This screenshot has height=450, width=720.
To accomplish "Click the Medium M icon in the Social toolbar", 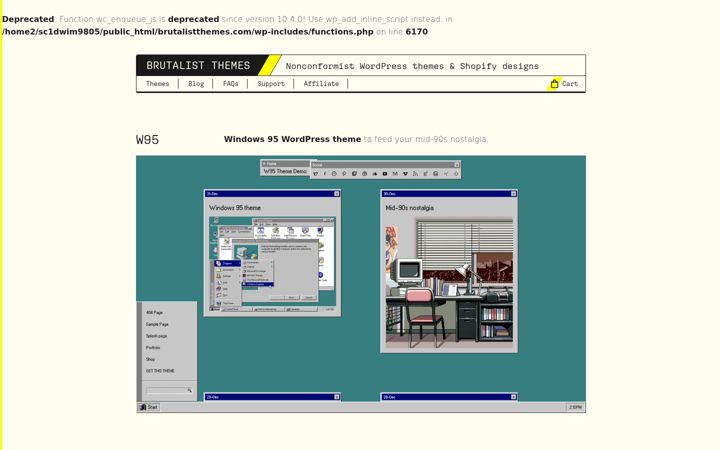I will [395, 174].
